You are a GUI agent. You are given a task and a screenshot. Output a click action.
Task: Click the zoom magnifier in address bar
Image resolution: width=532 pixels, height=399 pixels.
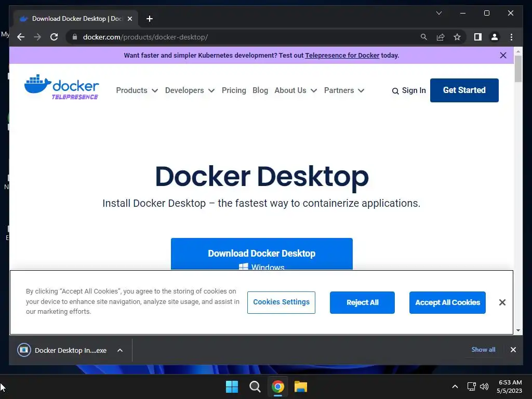[424, 37]
